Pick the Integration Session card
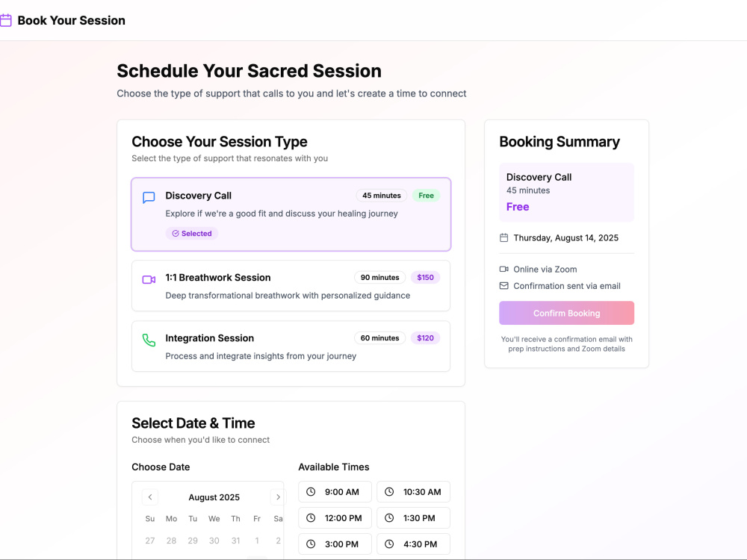747x560 pixels. point(291,346)
